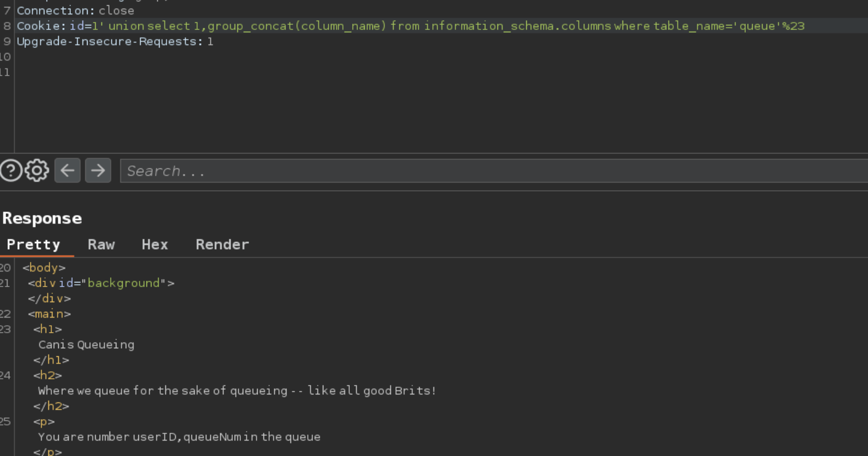
Task: Click the request Search input field
Action: click(x=494, y=171)
